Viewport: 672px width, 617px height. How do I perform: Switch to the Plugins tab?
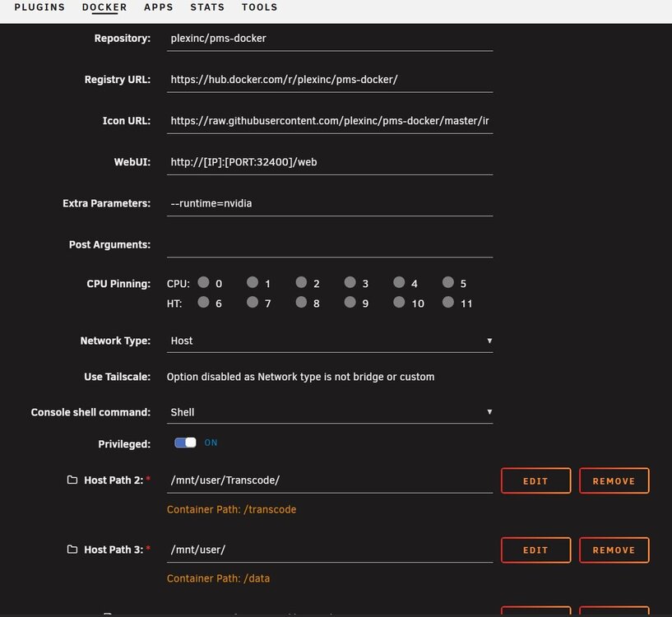[x=39, y=7]
